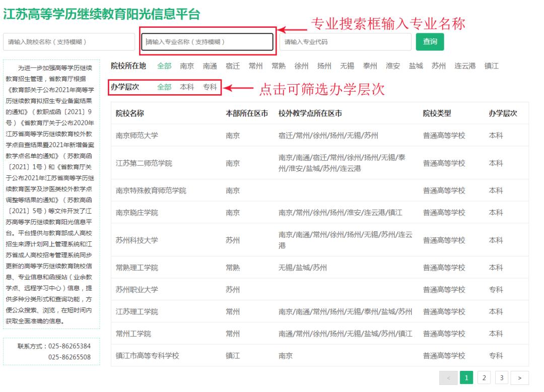Go to page 3 in pagination

click(502, 378)
